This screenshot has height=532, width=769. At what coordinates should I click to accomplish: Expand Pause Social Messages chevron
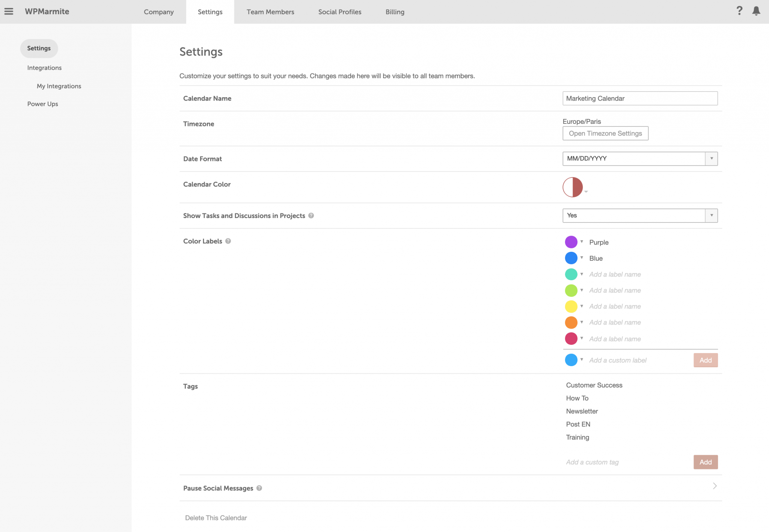pyautogui.click(x=715, y=486)
